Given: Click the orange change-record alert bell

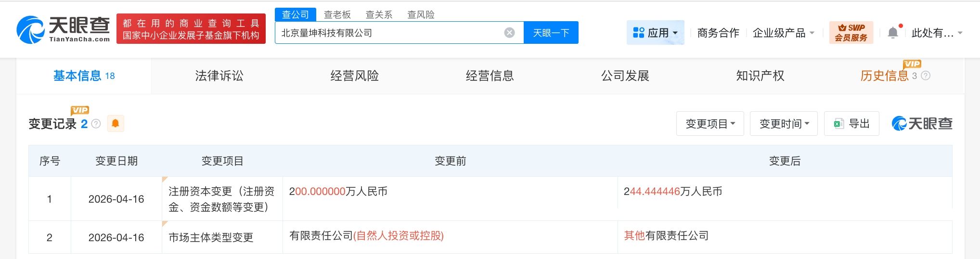Looking at the screenshot, I should pyautogui.click(x=116, y=124).
